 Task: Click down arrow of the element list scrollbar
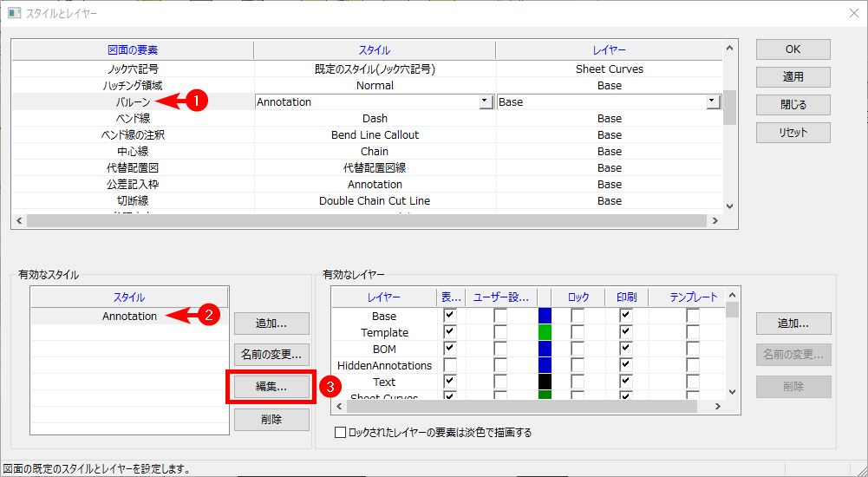click(x=729, y=206)
